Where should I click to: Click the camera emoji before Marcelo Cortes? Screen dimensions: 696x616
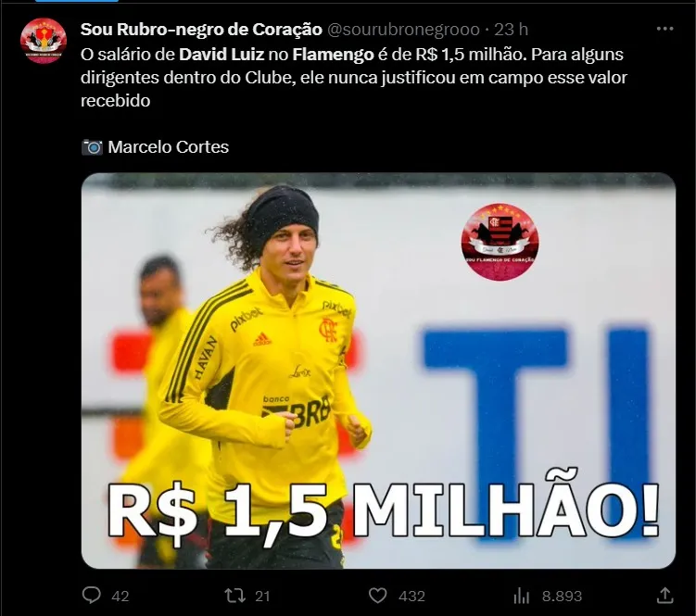(93, 147)
